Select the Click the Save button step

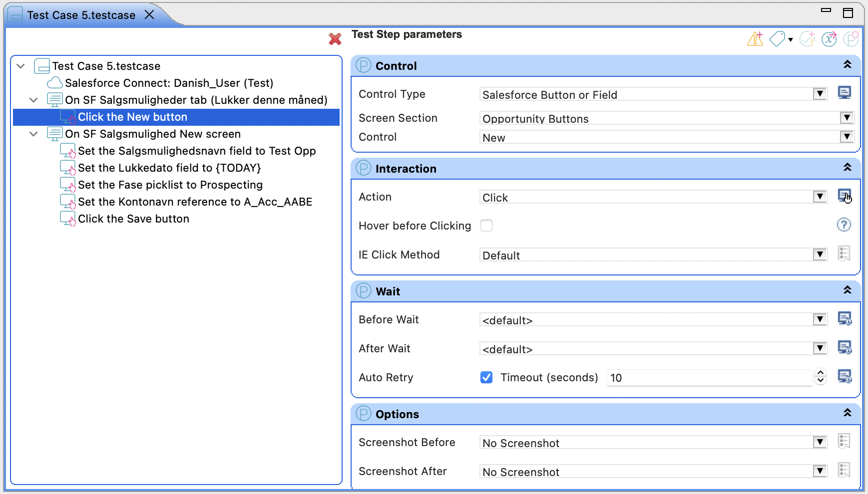[133, 219]
